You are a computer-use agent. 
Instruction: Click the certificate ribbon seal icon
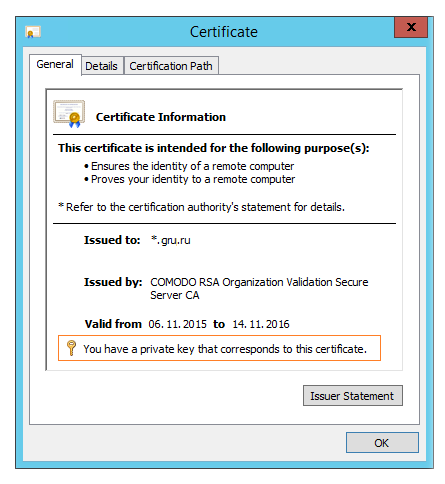[x=69, y=114]
